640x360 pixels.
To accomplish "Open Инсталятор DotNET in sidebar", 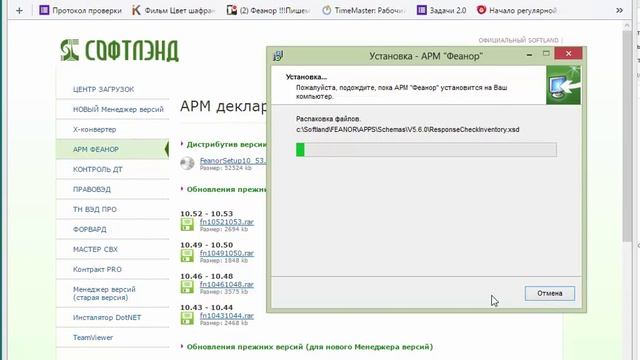I will pos(107,318).
